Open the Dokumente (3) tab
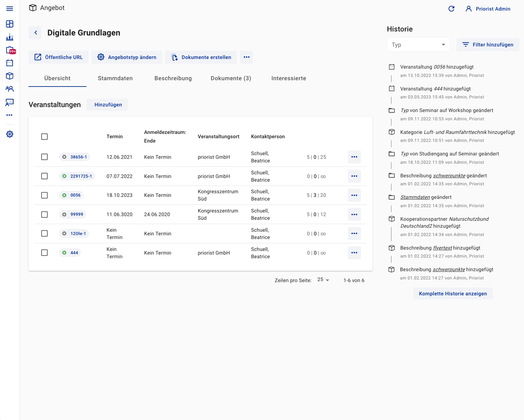 [x=231, y=78]
